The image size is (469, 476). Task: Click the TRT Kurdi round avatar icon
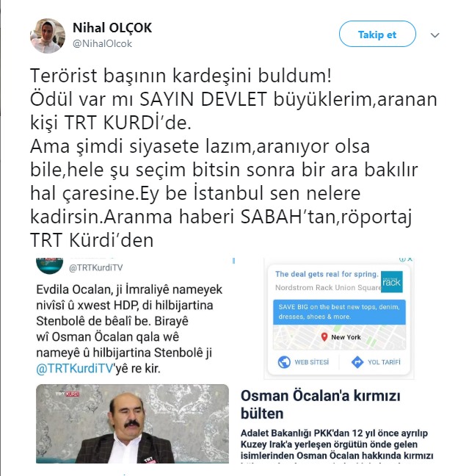click(x=49, y=265)
